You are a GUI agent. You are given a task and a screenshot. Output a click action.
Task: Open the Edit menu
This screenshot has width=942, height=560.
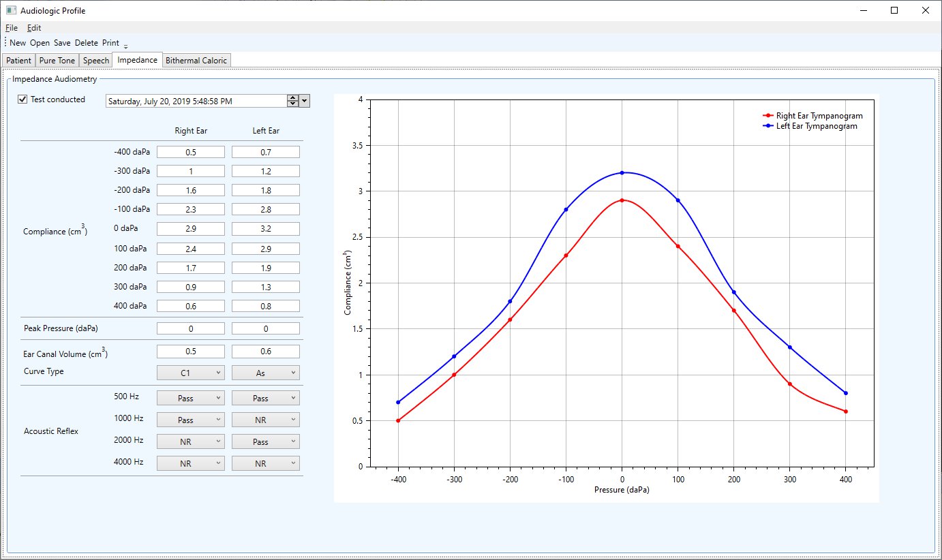tap(34, 28)
